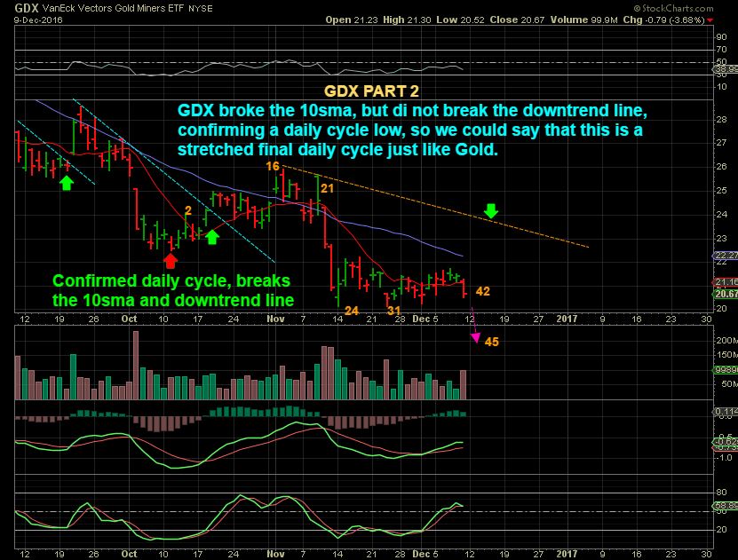Click the green up arrow below September bars

click(67, 183)
